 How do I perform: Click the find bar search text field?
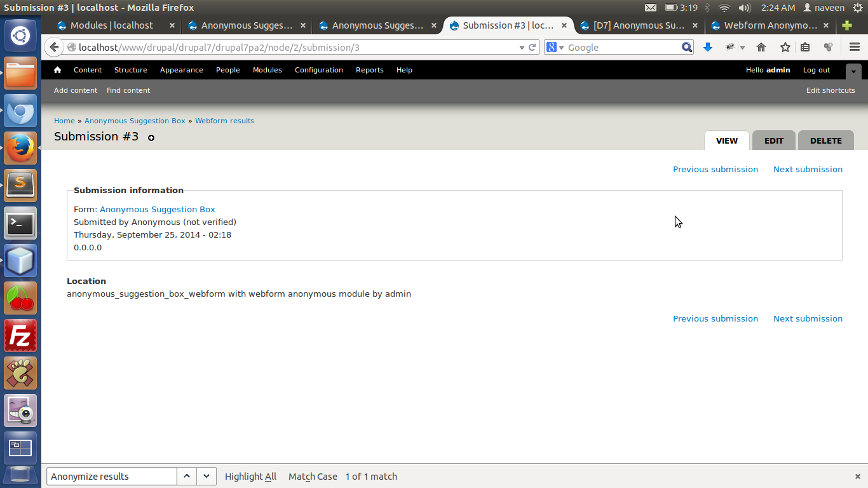click(112, 476)
